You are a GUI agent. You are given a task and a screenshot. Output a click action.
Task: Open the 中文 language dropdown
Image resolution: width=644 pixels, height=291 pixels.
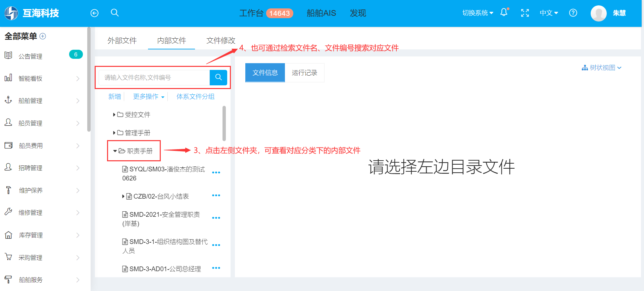point(549,13)
